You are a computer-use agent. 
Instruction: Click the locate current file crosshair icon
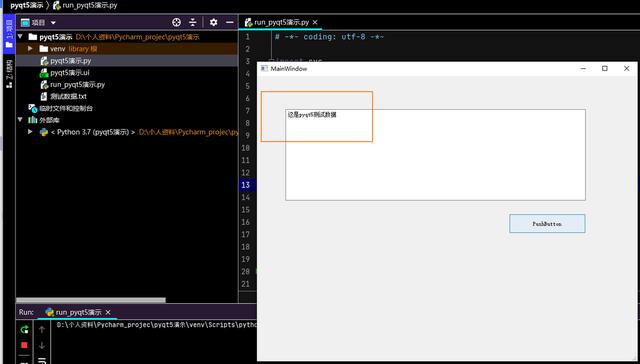tap(176, 22)
